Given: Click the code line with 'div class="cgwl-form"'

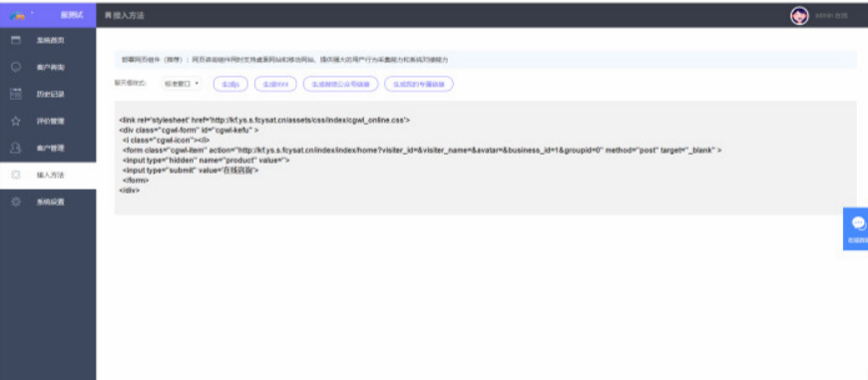Looking at the screenshot, I should 189,130.
